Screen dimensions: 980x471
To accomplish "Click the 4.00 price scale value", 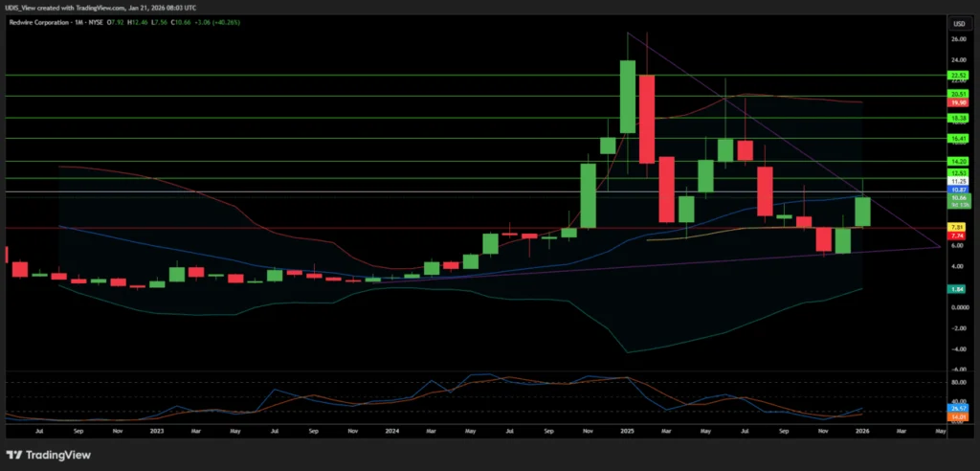I will click(x=958, y=266).
